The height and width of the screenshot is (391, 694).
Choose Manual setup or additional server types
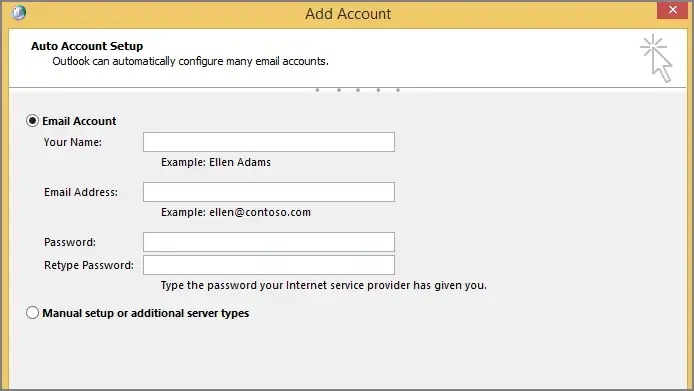[x=32, y=313]
